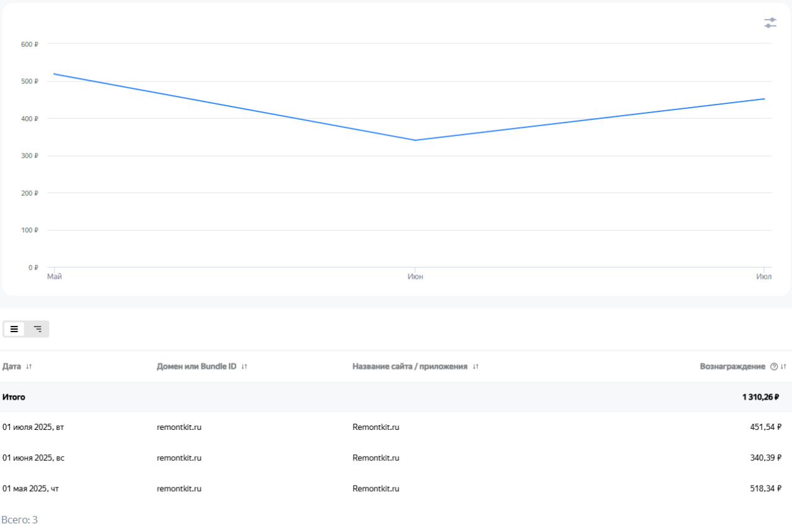This screenshot has width=792, height=532.
Task: Click Remontkit.ru site name in June row
Action: pos(376,458)
